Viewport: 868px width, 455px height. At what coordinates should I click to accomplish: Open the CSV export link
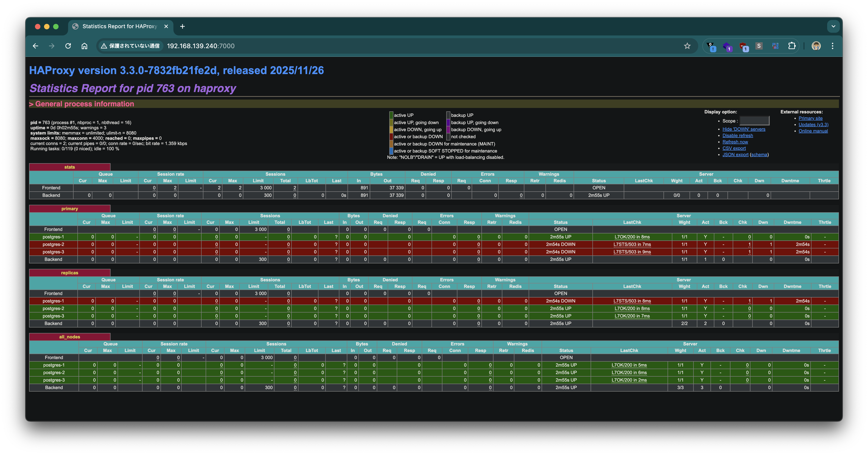click(734, 148)
